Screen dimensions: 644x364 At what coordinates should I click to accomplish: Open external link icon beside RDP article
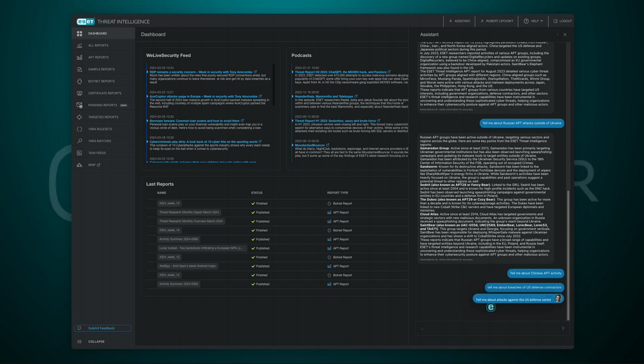[255, 72]
